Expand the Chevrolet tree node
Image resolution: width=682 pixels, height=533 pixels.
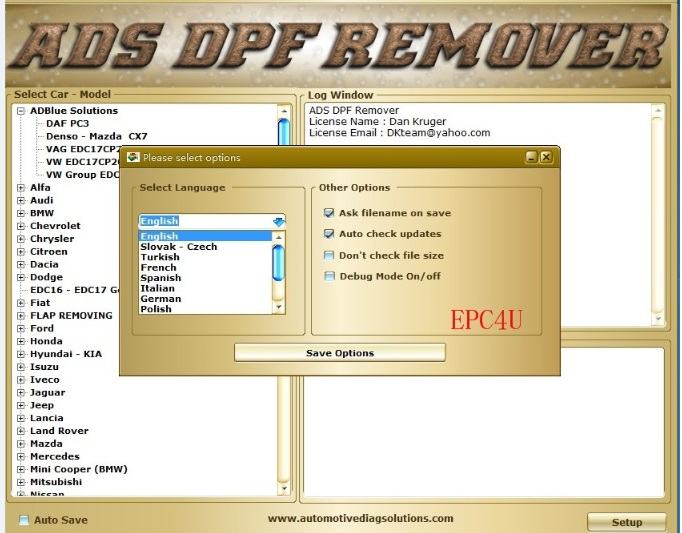click(20, 226)
